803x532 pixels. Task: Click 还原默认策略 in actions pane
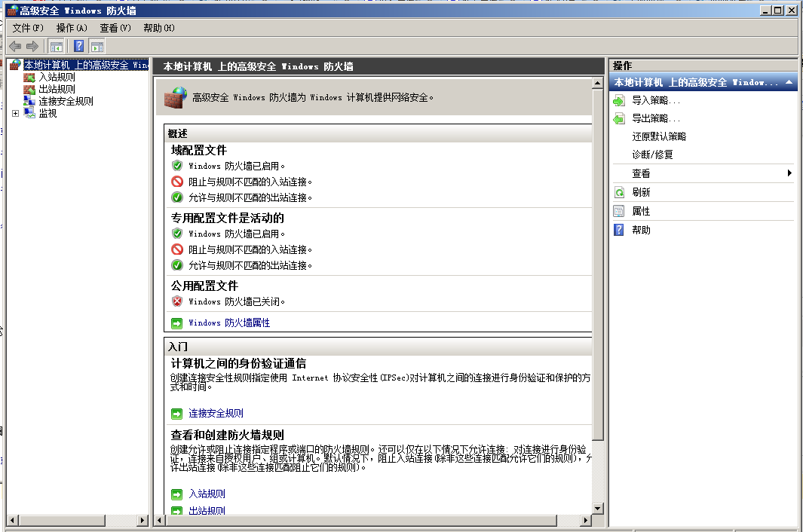point(659,136)
